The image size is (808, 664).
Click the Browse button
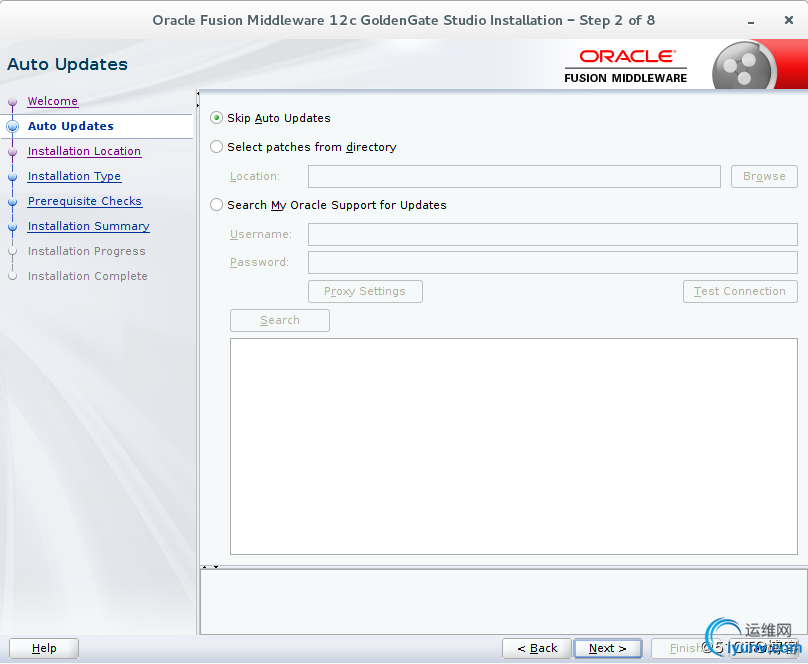[764, 176]
